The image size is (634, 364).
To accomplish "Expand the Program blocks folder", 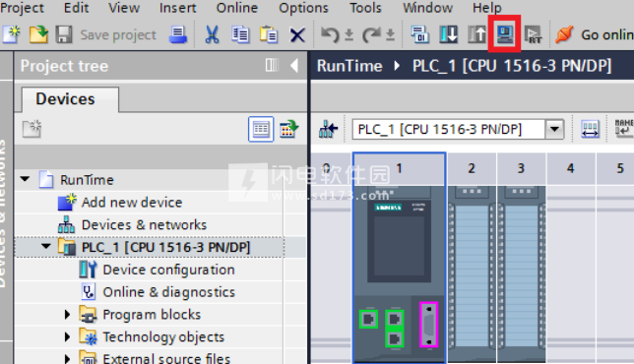I will [x=67, y=314].
